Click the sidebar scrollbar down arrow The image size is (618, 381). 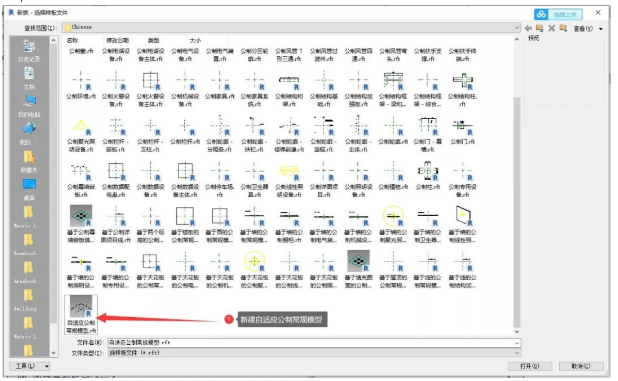(x=54, y=353)
